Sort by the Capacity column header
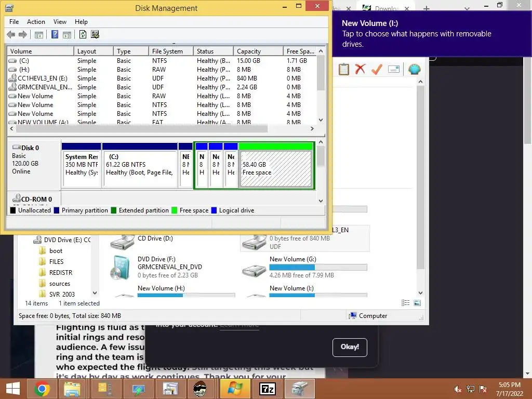The width and height of the screenshot is (532, 399). pos(258,51)
